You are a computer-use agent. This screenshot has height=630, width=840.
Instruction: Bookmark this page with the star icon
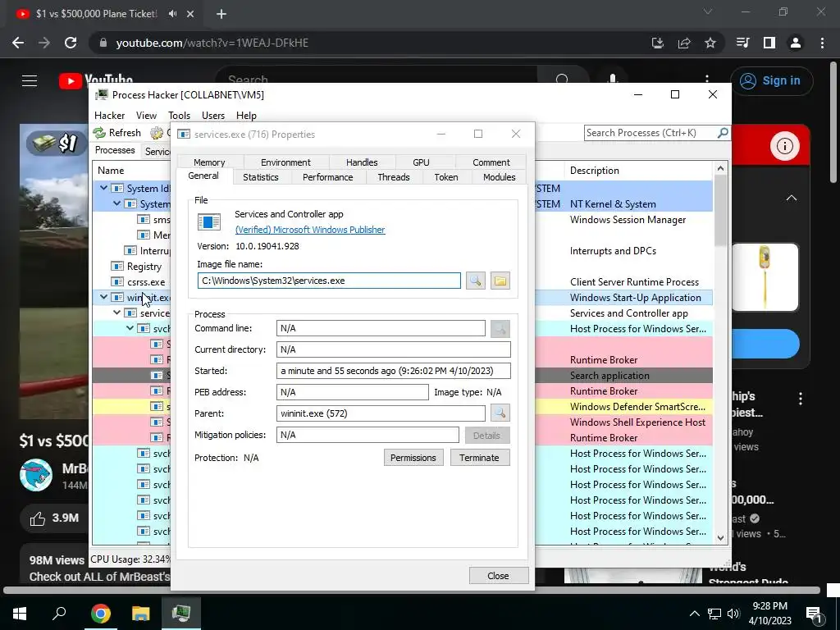tap(710, 43)
